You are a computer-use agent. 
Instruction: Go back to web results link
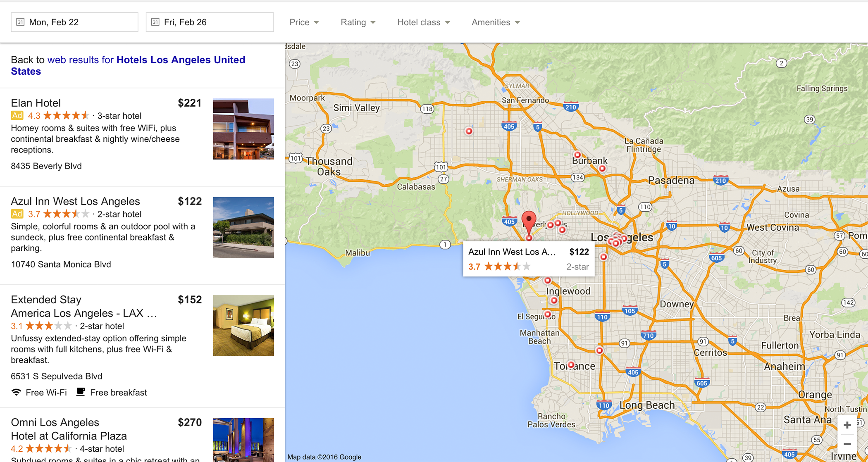click(128, 65)
